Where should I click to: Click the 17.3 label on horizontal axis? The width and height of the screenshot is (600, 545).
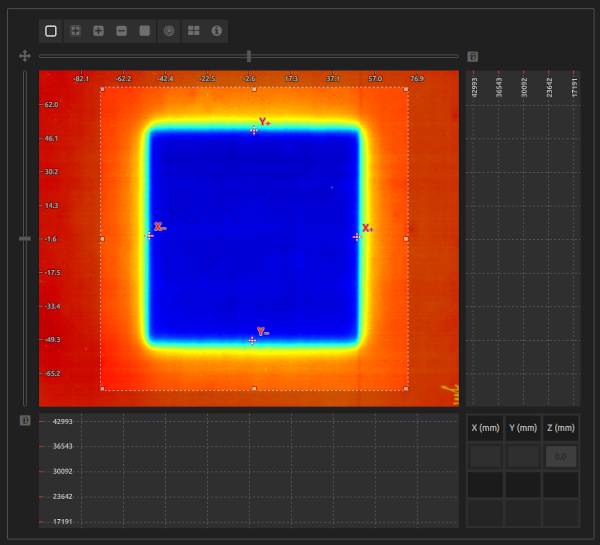click(x=291, y=78)
